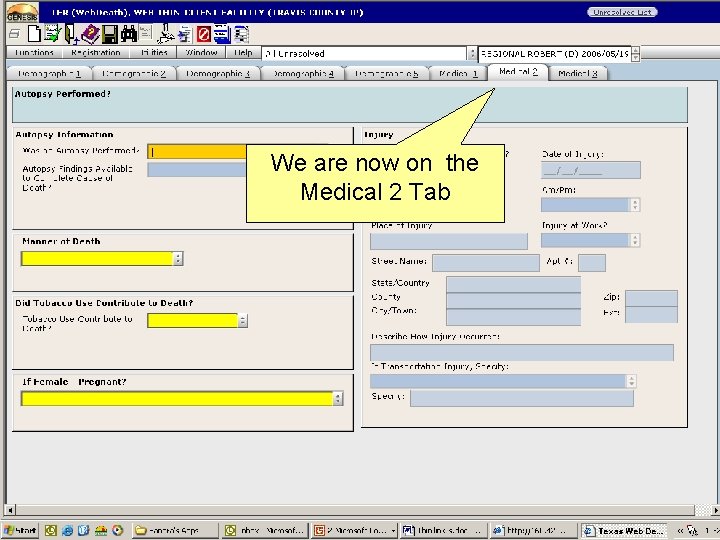Image resolution: width=720 pixels, height=540 pixels.
Task: Click the horizontal scrollbar left arrow
Action: 11,510
